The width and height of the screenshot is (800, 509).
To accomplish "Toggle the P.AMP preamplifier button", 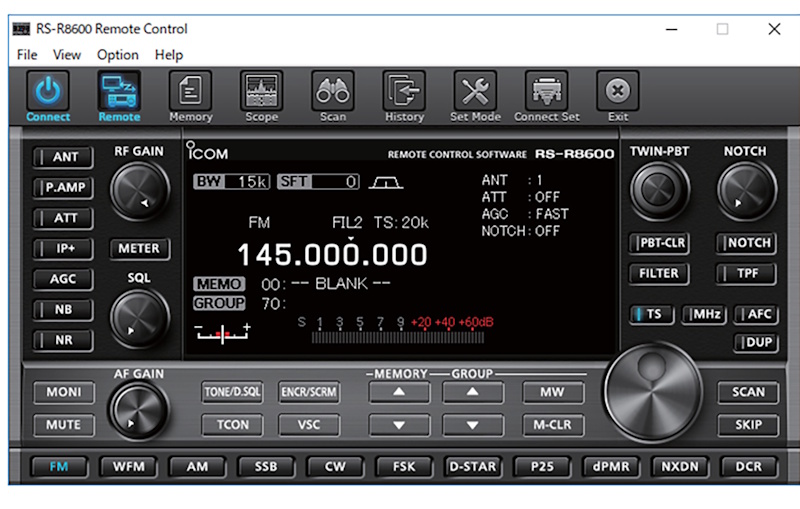I will pos(63,187).
